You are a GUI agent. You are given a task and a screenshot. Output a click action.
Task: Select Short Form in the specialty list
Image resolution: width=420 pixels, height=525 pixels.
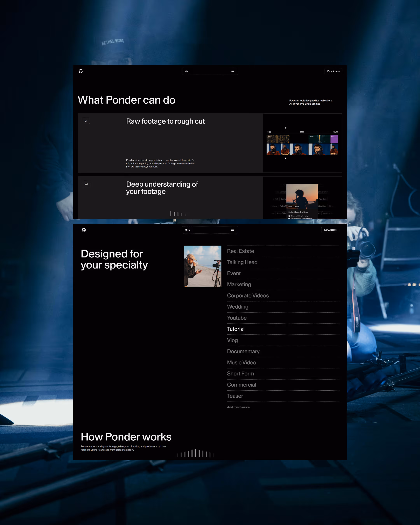[x=241, y=374]
